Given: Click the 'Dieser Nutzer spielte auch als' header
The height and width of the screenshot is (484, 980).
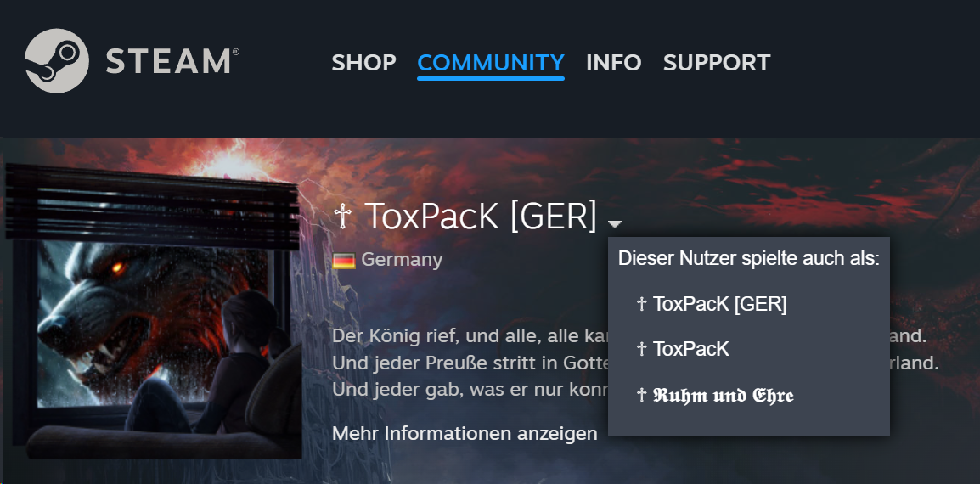Looking at the screenshot, I should tap(749, 259).
